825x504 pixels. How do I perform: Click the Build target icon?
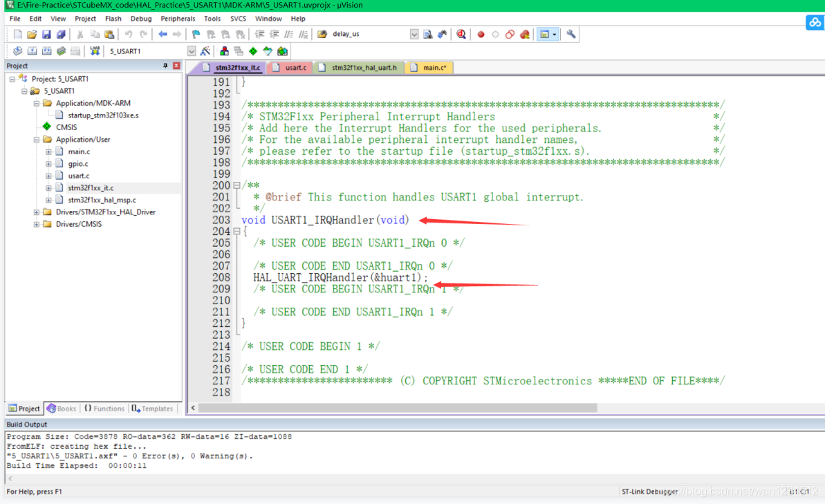click(x=32, y=51)
